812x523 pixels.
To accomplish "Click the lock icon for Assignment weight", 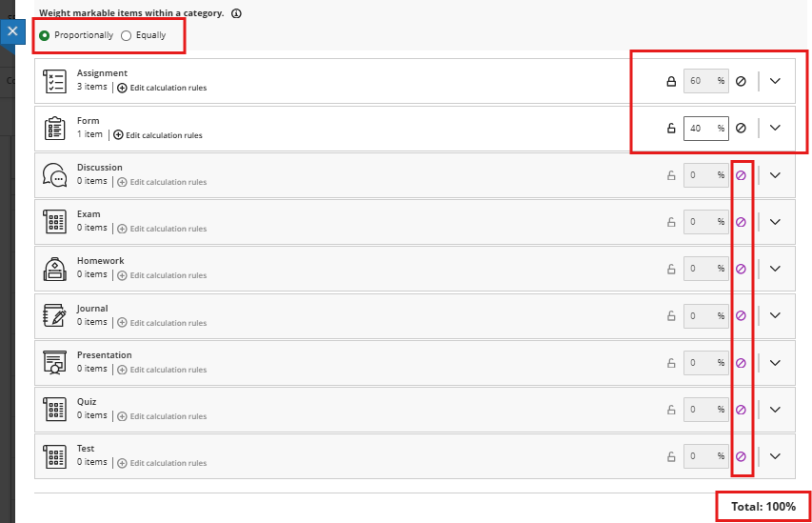I will pos(670,81).
